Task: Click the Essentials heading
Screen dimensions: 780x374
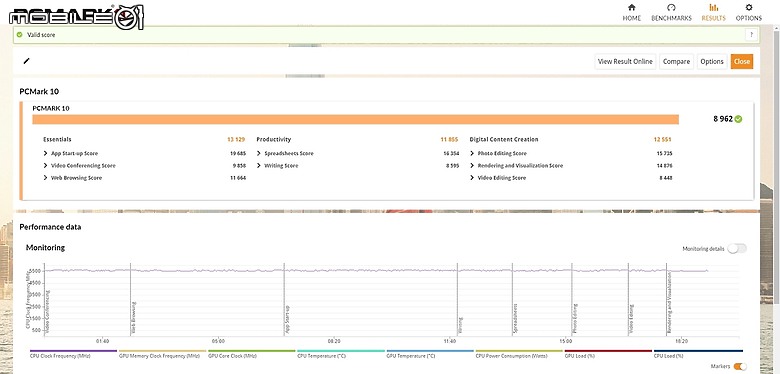Action: (57, 140)
